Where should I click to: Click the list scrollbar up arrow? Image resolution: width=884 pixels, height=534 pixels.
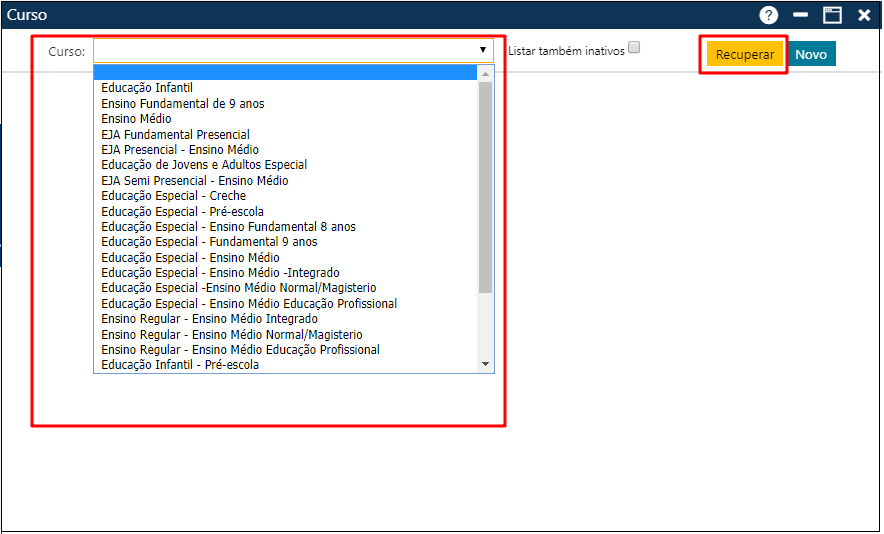point(485,73)
